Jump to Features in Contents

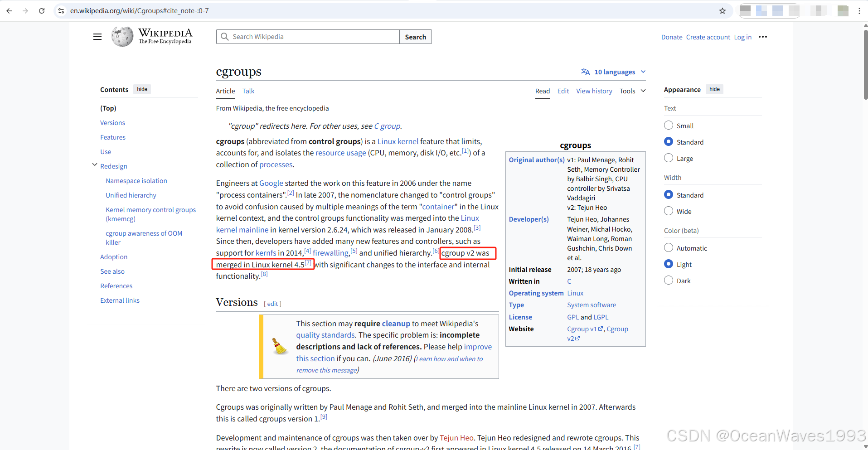(113, 137)
